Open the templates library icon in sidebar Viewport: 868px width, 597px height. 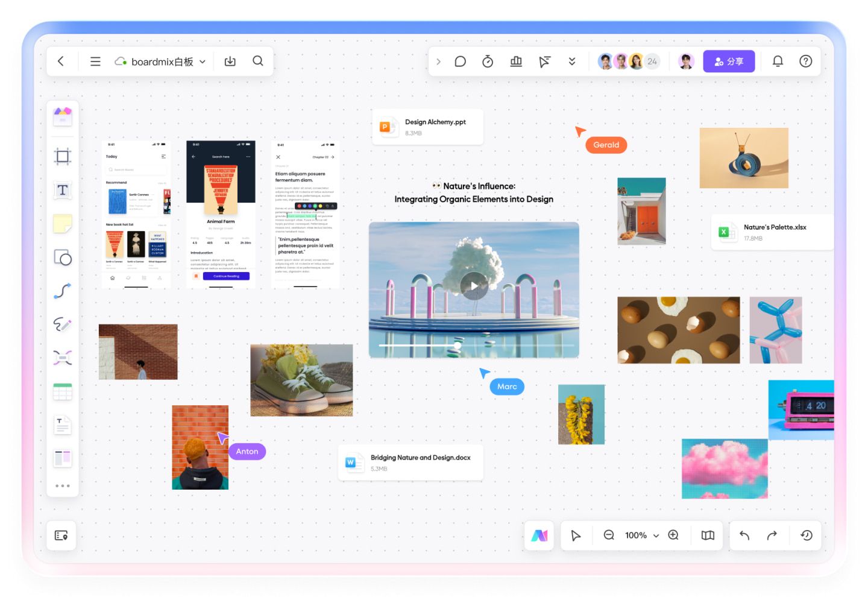pos(63,116)
